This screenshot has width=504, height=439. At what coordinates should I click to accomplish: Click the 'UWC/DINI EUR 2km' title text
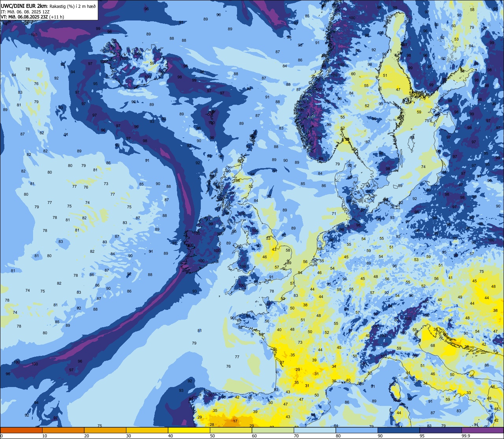click(x=24, y=6)
